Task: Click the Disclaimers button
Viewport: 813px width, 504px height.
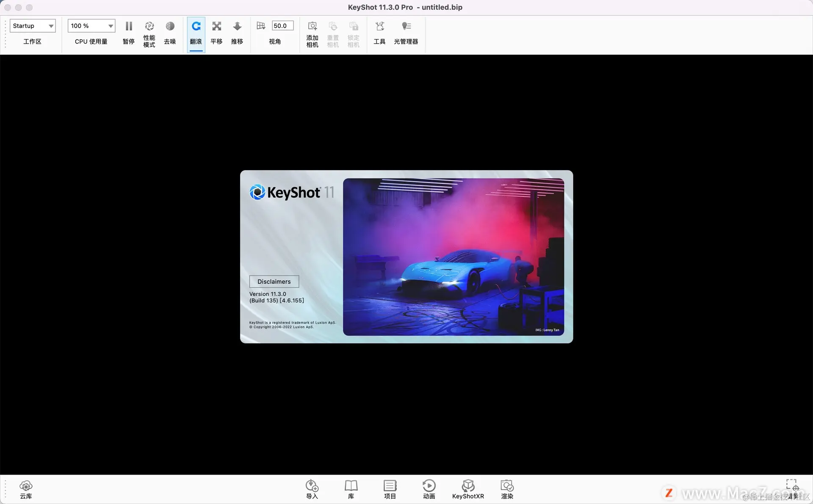Action: point(274,282)
